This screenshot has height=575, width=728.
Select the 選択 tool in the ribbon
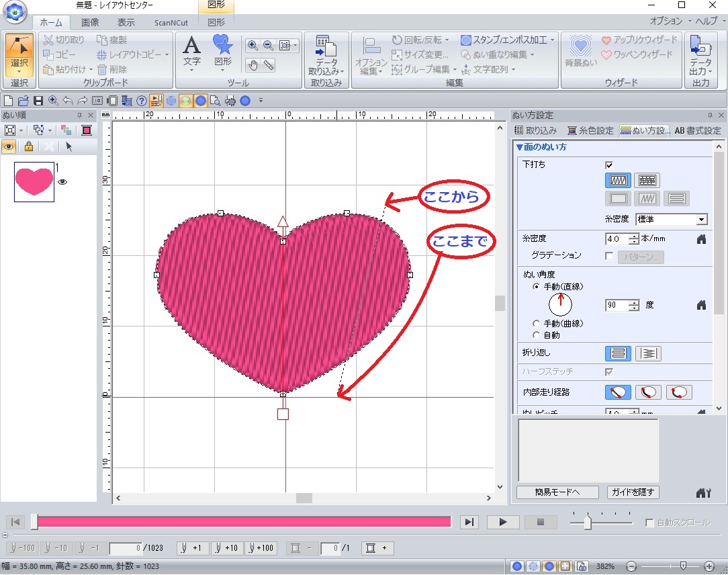[19, 54]
